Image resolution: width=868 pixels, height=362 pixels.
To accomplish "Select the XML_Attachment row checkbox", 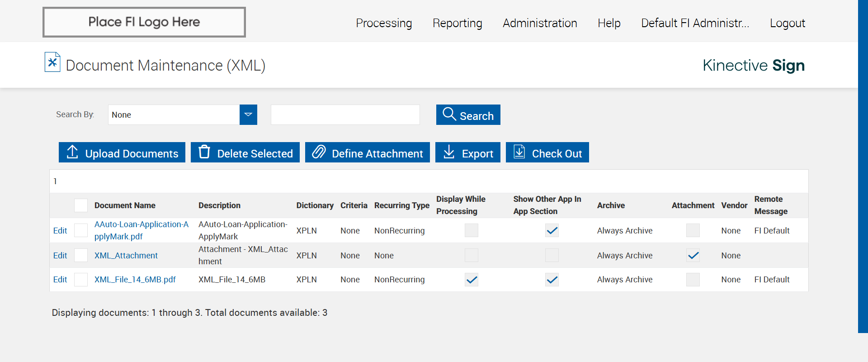I will click(81, 255).
